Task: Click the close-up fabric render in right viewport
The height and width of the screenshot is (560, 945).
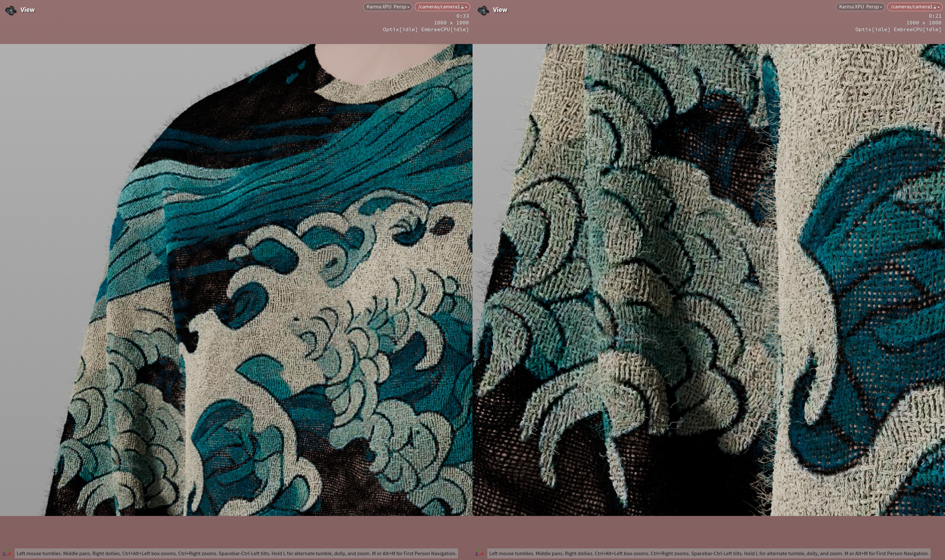Action: click(x=709, y=280)
